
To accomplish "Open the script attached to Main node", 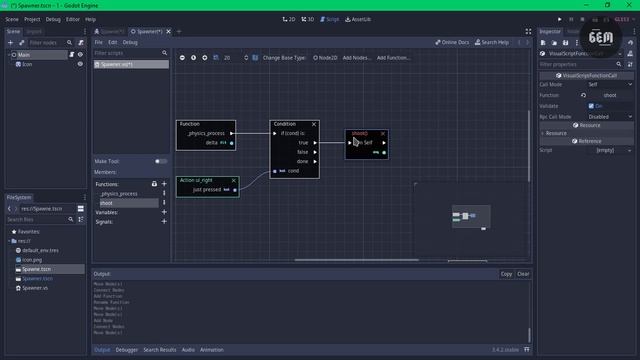I will coord(72,54).
